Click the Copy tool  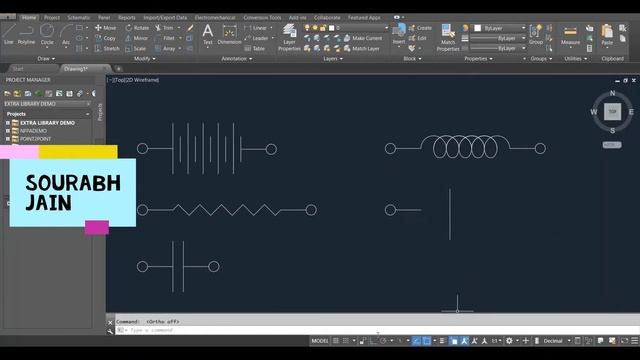(105, 38)
